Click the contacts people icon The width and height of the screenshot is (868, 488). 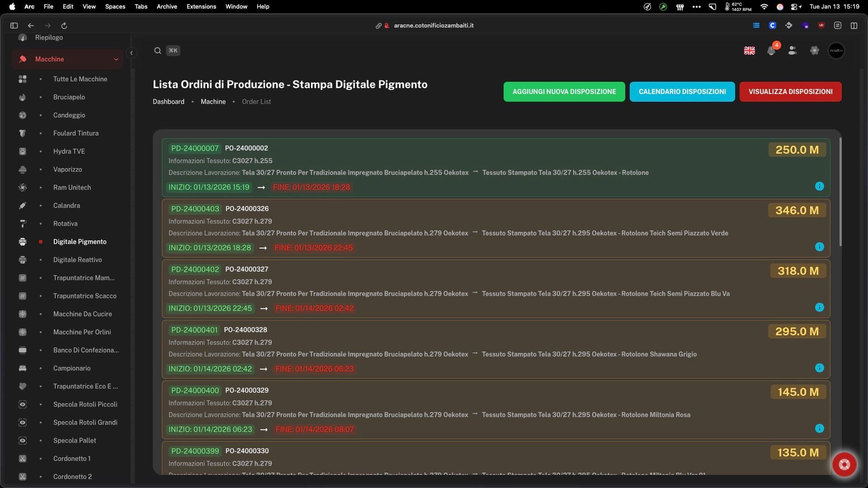(792, 51)
